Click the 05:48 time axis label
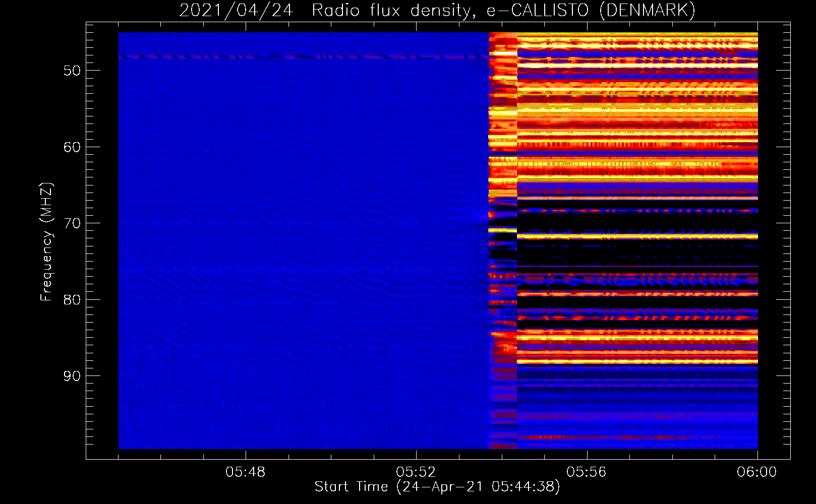 pos(246,472)
